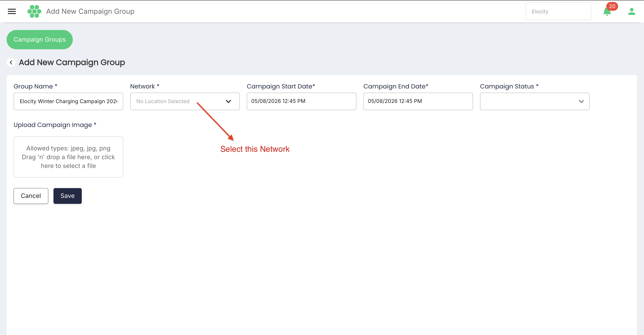Click the Add New Campaign Group header title
The height and width of the screenshot is (335, 644).
click(90, 11)
